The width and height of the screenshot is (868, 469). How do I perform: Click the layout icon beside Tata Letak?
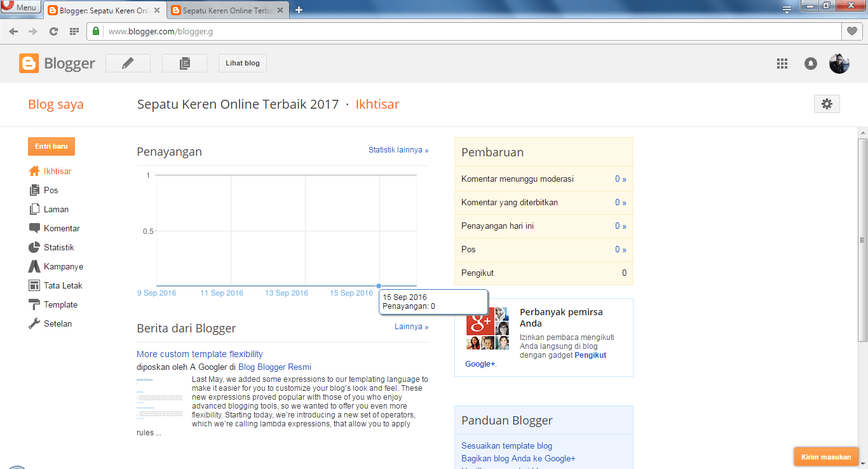click(x=34, y=285)
